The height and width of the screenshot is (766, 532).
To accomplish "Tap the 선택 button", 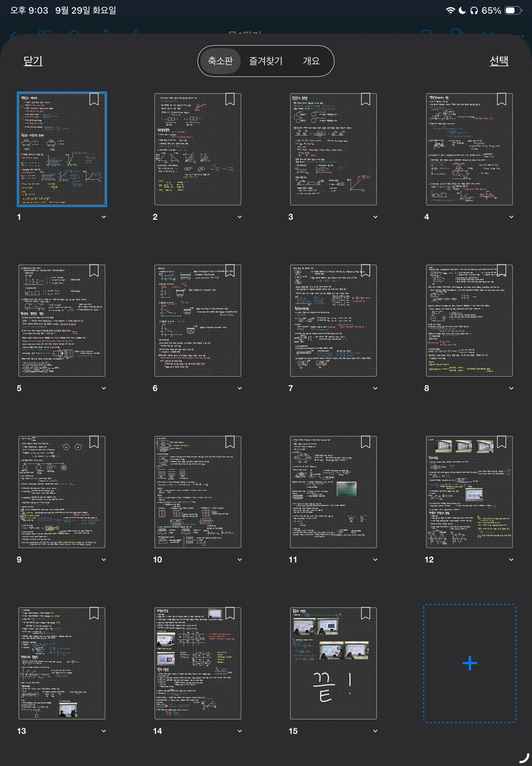I will click(x=499, y=61).
